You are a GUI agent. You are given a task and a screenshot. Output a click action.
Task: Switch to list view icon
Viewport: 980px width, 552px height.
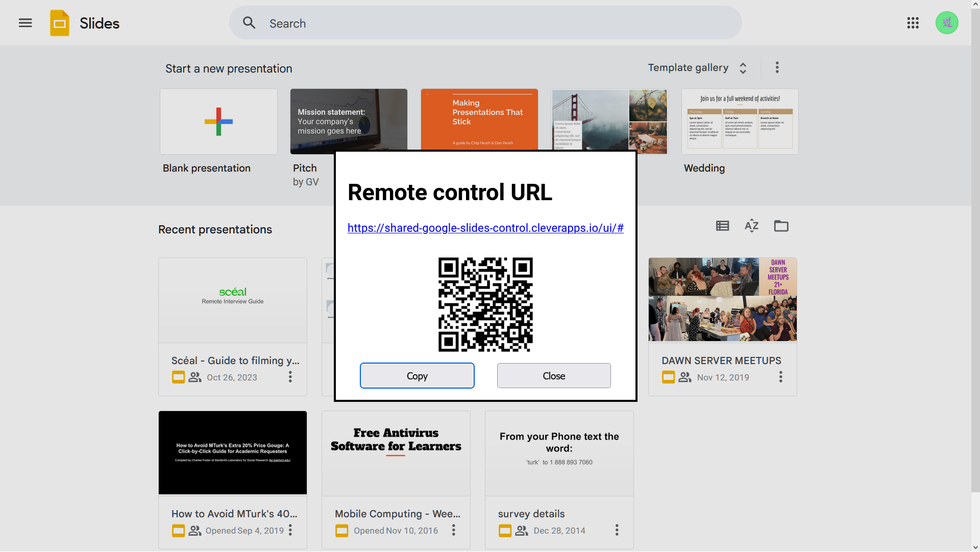pyautogui.click(x=722, y=226)
